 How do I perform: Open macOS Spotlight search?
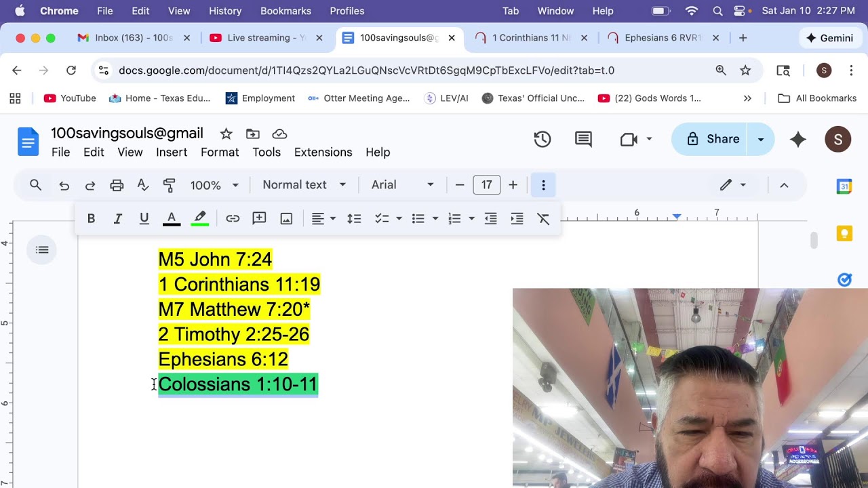pos(717,11)
